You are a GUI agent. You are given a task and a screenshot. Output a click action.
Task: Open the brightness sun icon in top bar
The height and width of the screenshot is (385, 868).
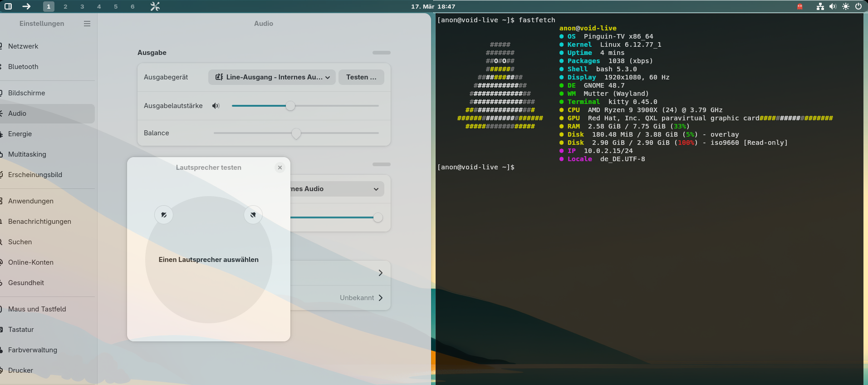pos(845,6)
